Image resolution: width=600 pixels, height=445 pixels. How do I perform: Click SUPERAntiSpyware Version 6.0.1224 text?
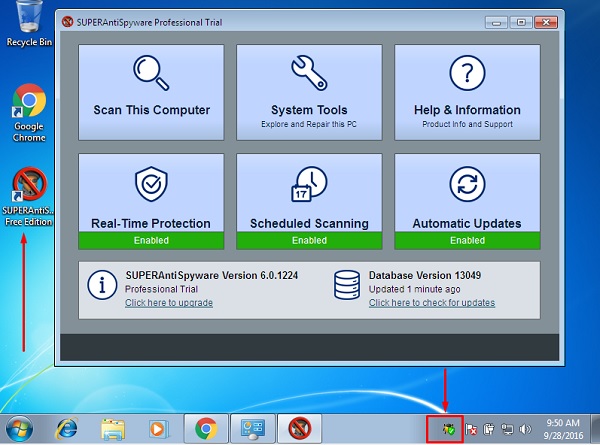(x=212, y=275)
